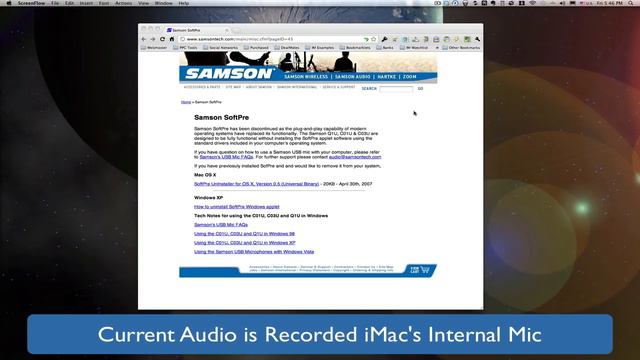This screenshot has width=640, height=360.
Task: Open the Bookmarklets bookmarks folder
Action: (x=355, y=48)
